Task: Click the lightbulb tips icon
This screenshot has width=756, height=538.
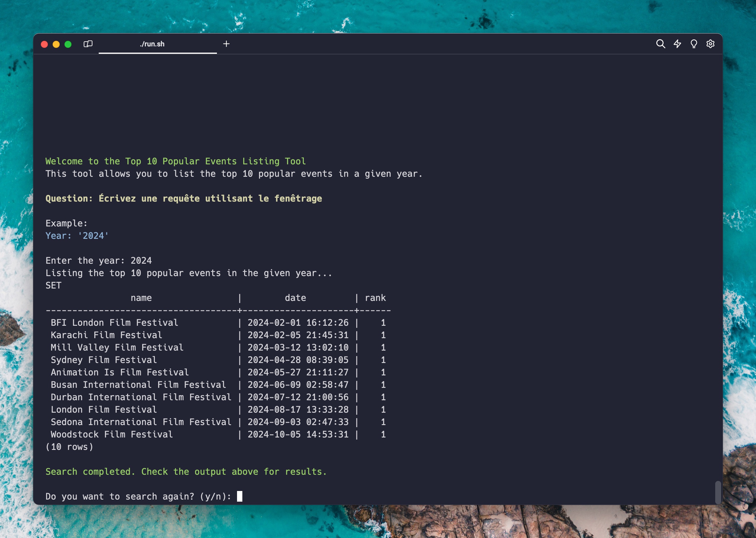Action: pos(694,44)
